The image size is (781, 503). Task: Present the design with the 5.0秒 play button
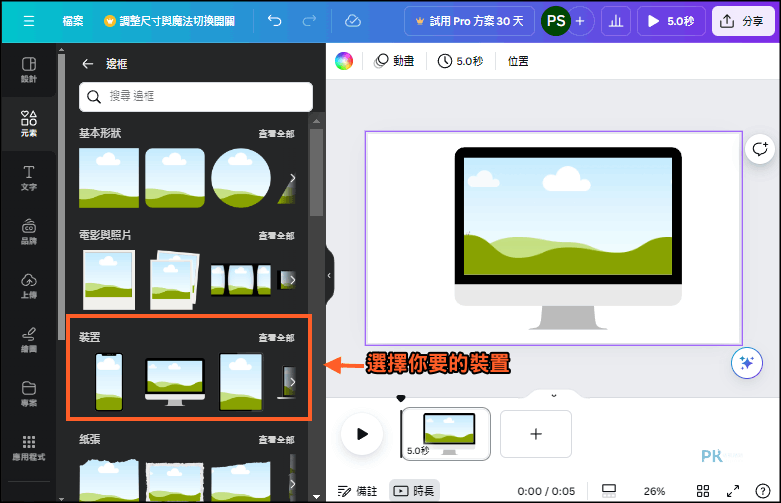pyautogui.click(x=671, y=21)
